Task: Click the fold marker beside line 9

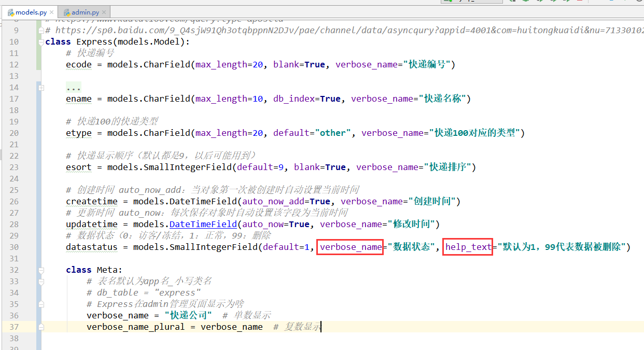Action: point(41,31)
